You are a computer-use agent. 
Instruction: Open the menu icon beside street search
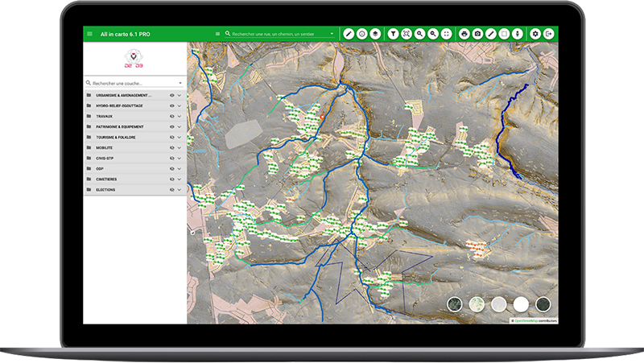coord(217,34)
